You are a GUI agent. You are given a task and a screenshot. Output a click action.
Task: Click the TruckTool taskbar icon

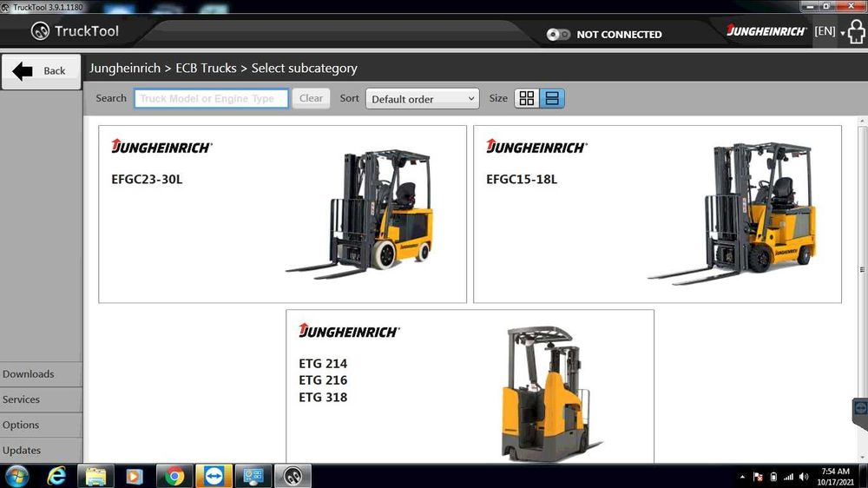pos(293,477)
